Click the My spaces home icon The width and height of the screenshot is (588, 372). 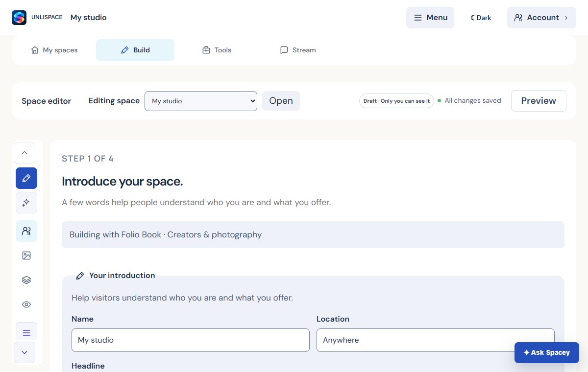[35, 50]
